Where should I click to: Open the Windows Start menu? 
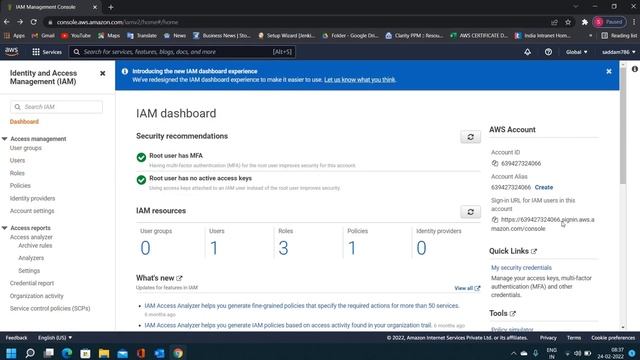click(x=11, y=353)
